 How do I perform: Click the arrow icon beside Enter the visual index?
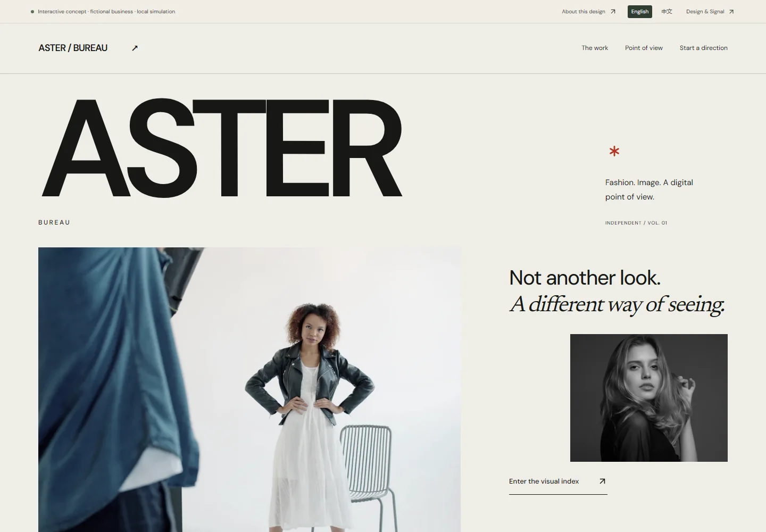tap(602, 481)
